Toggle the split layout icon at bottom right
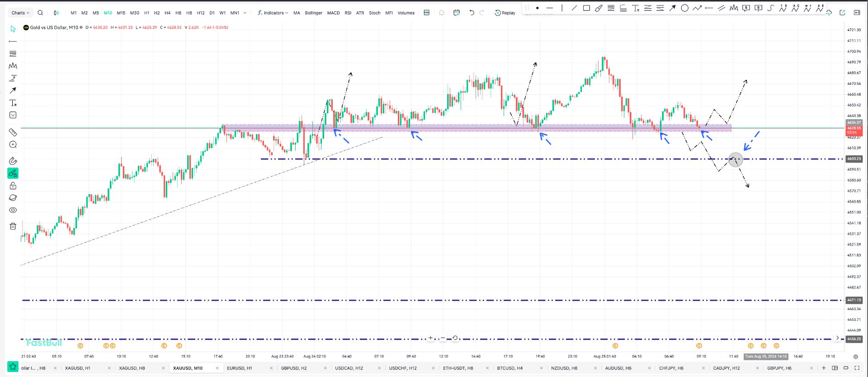Viewport: 868px width, 377px height. click(835, 368)
